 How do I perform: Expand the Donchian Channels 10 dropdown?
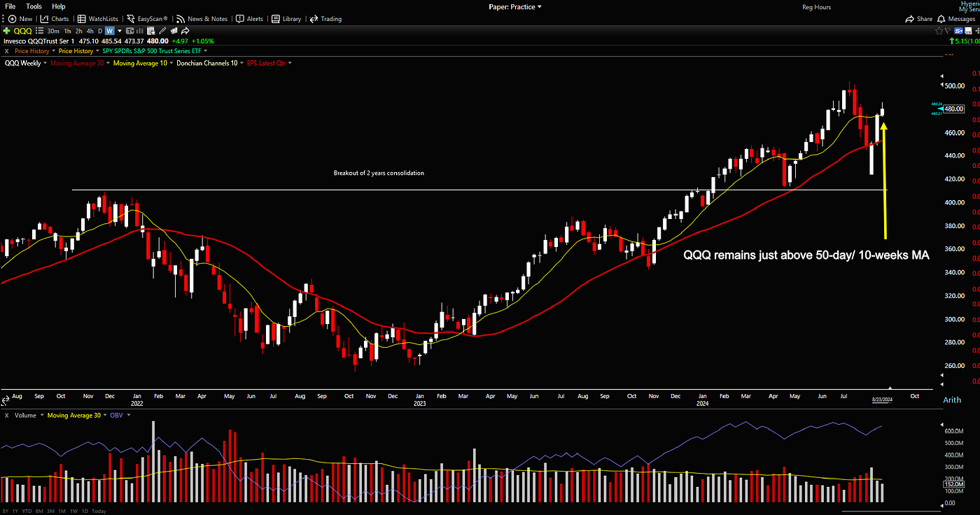(x=241, y=63)
